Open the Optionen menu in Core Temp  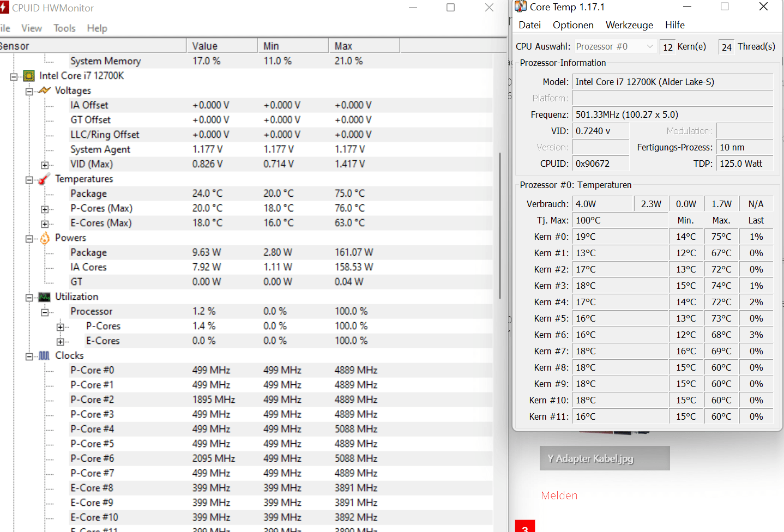[x=573, y=25]
